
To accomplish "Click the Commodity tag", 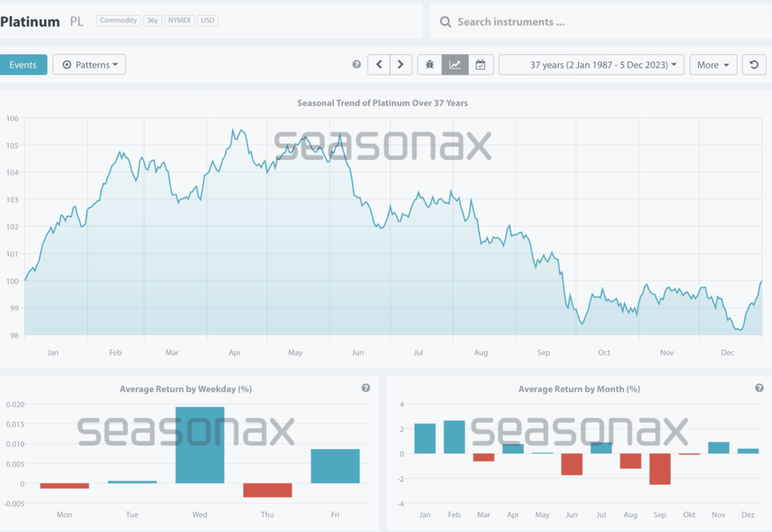I will point(118,21).
